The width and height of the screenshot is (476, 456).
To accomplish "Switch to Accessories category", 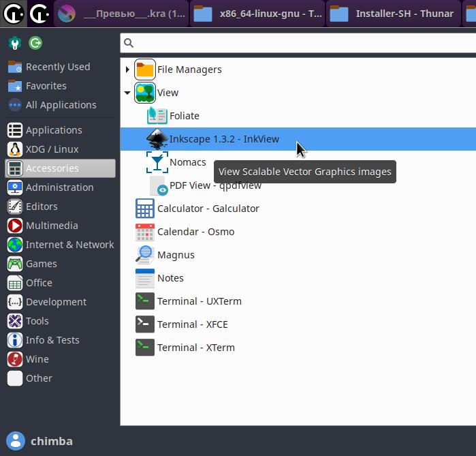I will pyautogui.click(x=61, y=168).
